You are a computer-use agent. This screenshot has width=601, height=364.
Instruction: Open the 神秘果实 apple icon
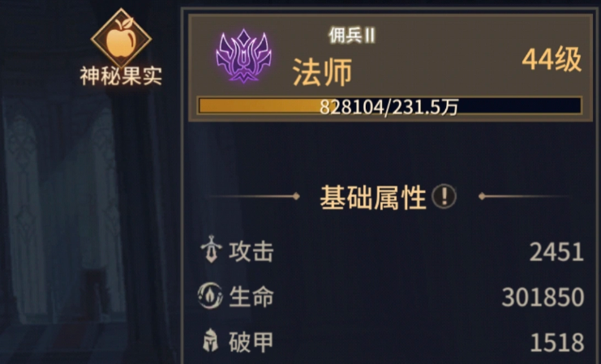pos(121,38)
